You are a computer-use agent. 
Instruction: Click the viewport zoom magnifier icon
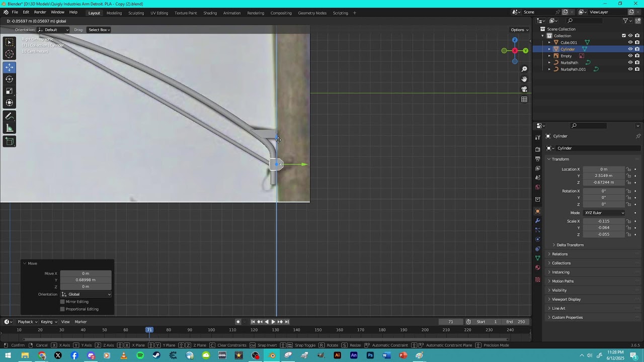coord(524,69)
